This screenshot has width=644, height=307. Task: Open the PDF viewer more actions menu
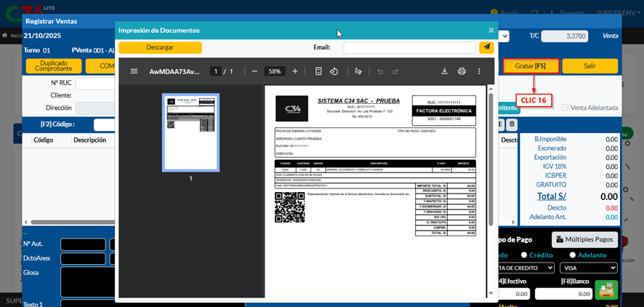[479, 71]
